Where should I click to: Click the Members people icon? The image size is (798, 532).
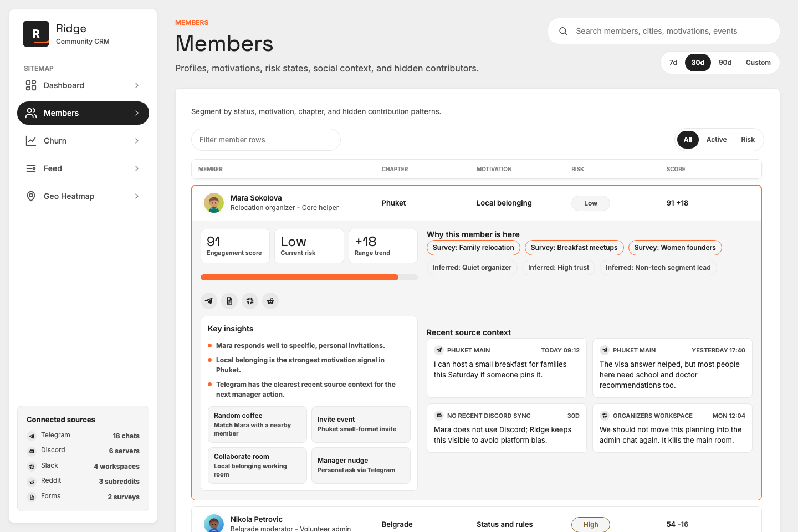pos(31,113)
